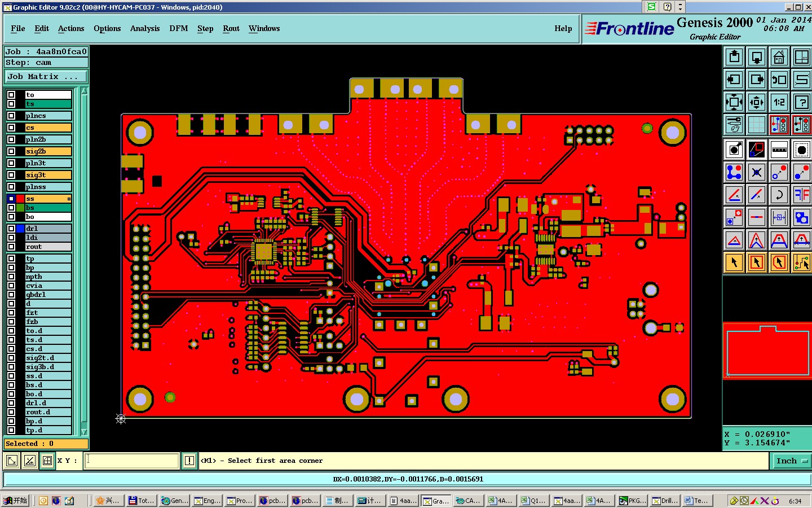Toggle the checkbox for sig3t layer
This screenshot has width=812, height=508.
[x=11, y=175]
